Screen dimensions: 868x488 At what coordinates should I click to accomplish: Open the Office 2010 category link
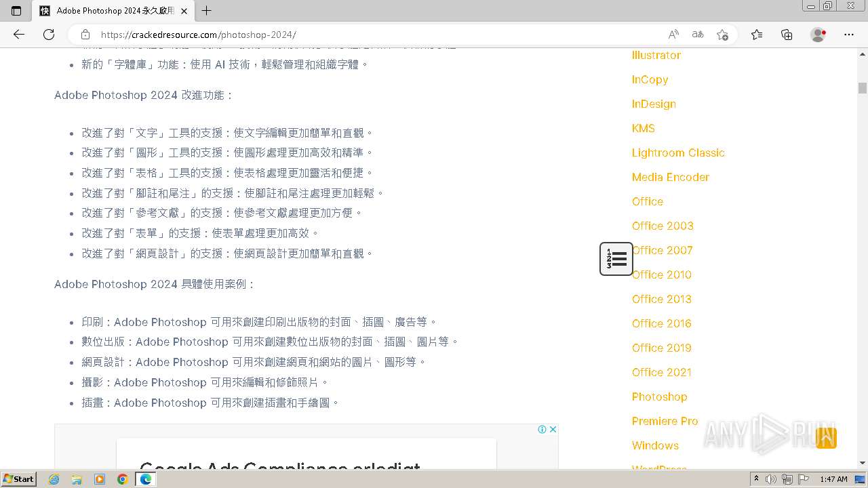[x=662, y=274]
